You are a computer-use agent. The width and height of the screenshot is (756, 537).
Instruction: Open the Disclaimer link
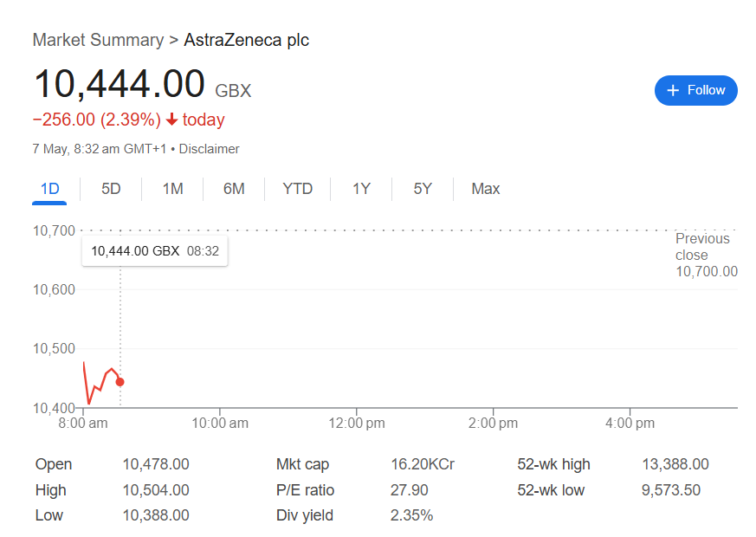point(210,149)
